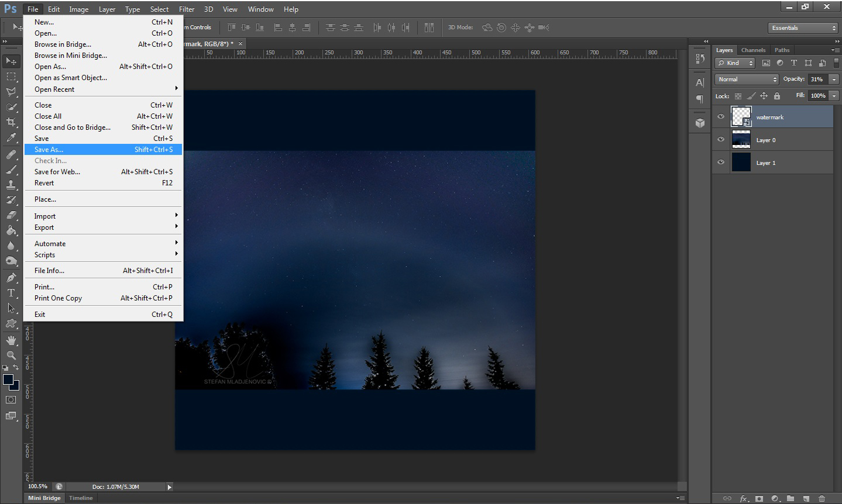842x504 pixels.
Task: Select the Pen tool
Action: 11,278
